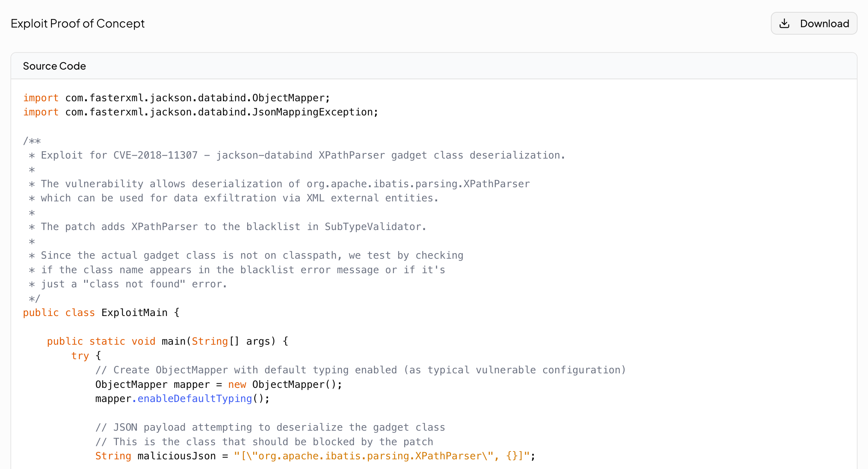Click the enableDefaultTyping method call

(195, 399)
